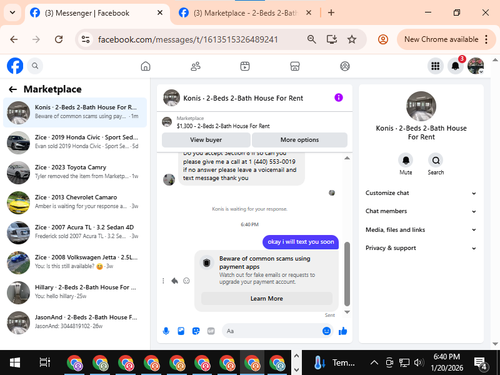Open the account profile picture menu

[x=476, y=66]
